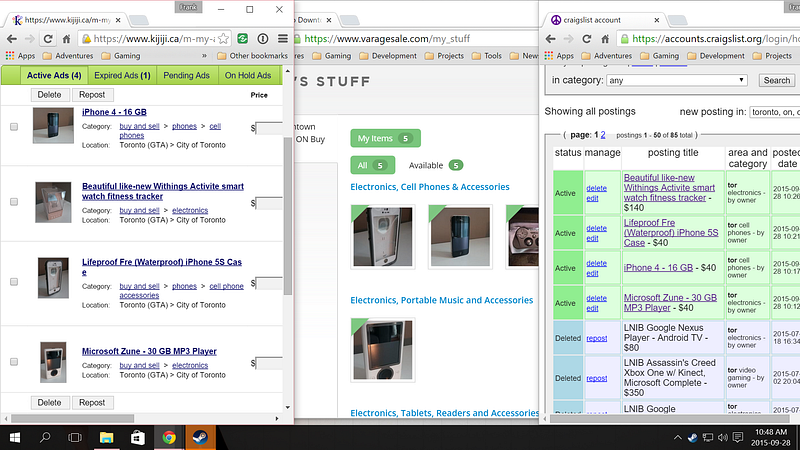The image size is (800, 450).
Task: Click iPhone 4 price field in Kijiji
Action: [x=269, y=128]
